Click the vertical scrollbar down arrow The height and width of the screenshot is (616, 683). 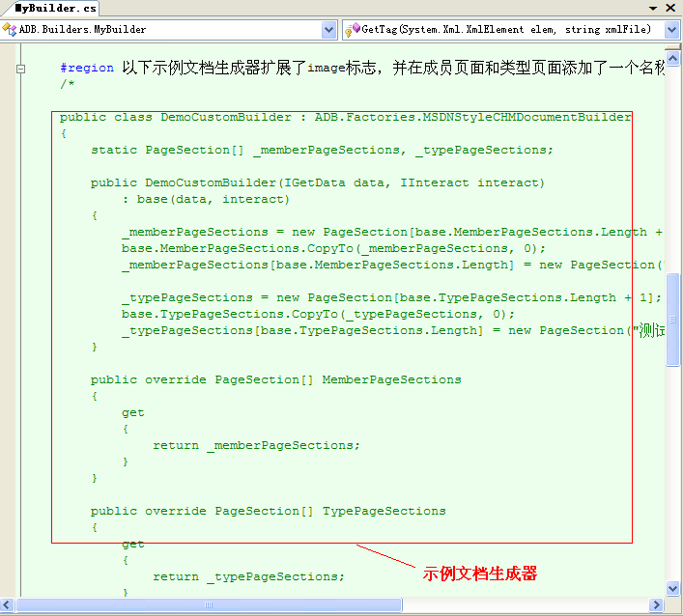coord(672,589)
